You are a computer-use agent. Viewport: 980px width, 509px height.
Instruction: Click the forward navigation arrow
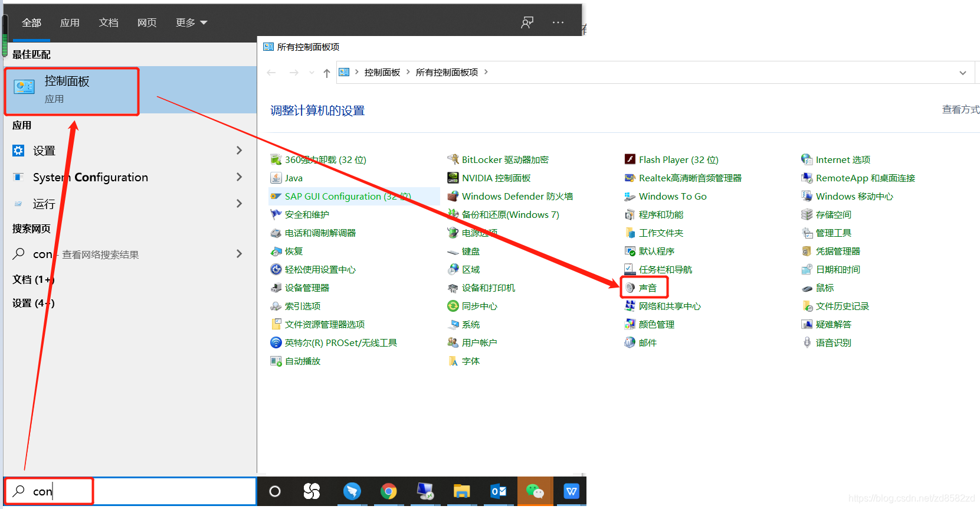(294, 73)
